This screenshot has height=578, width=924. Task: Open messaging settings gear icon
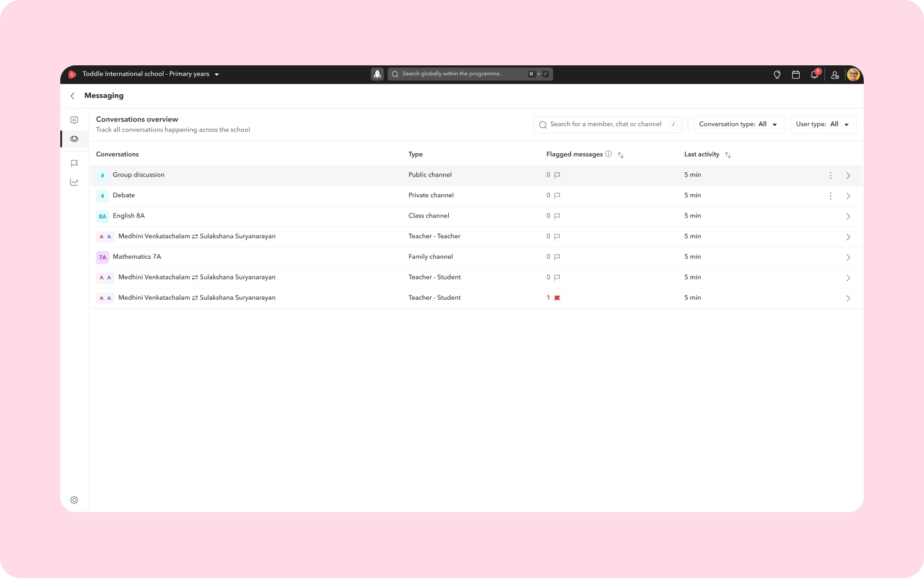click(74, 500)
